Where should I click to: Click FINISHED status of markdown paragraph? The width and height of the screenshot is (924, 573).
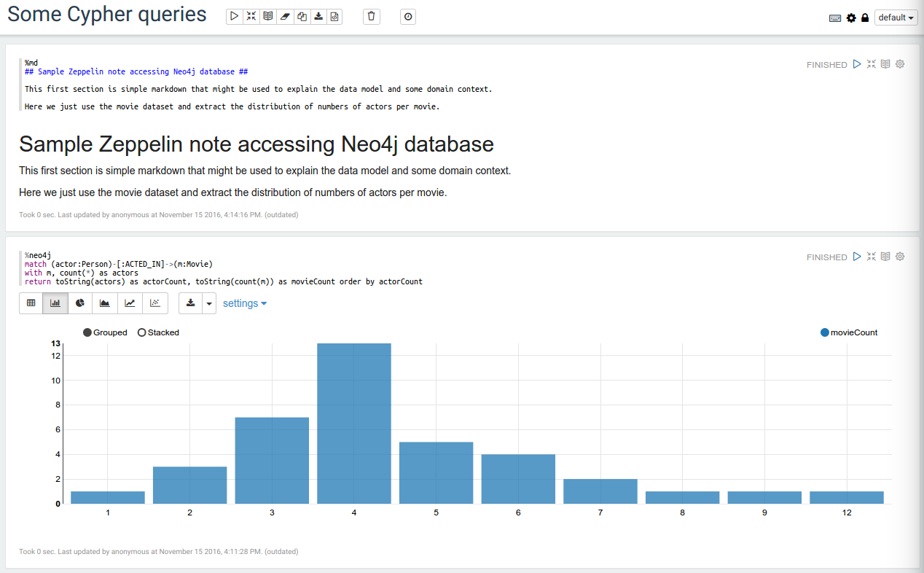click(x=827, y=65)
